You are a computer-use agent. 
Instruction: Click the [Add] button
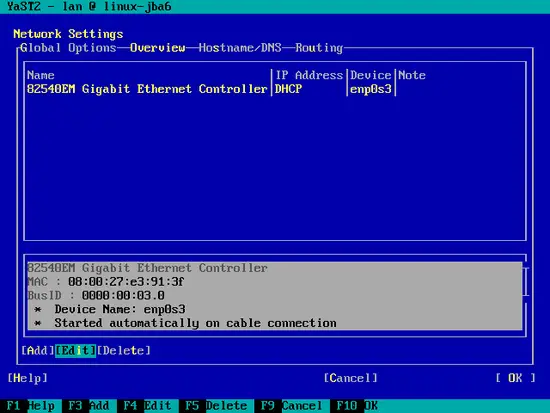pyautogui.click(x=38, y=351)
